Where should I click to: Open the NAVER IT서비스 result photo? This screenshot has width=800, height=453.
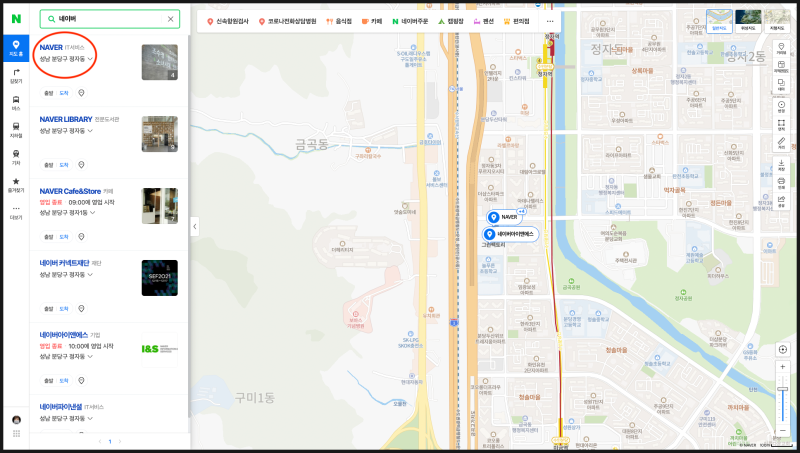click(x=160, y=62)
